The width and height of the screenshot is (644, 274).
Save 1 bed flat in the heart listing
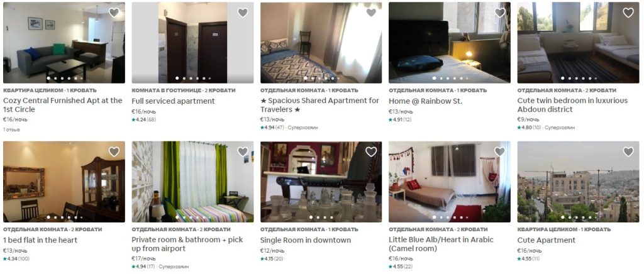pyautogui.click(x=114, y=151)
